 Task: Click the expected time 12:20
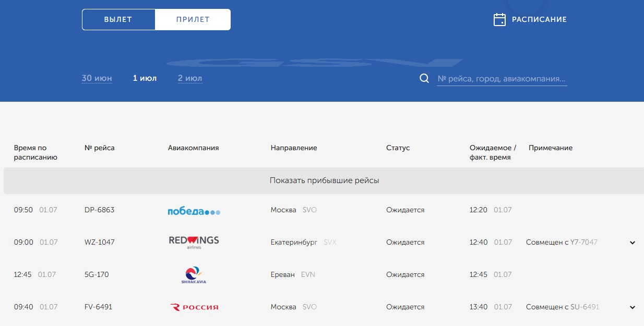click(x=479, y=210)
